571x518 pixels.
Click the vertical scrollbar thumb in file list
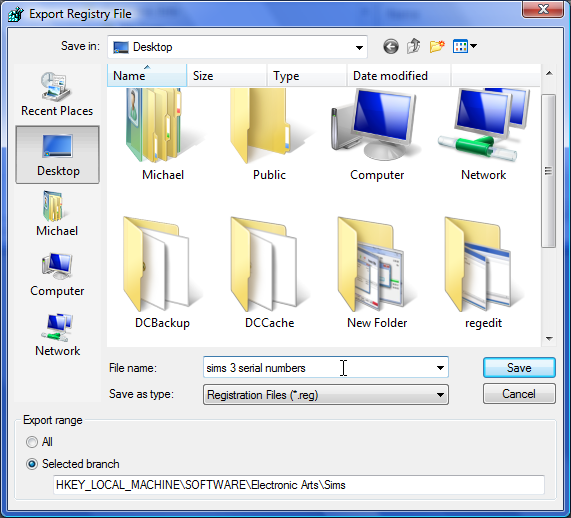pos(548,170)
